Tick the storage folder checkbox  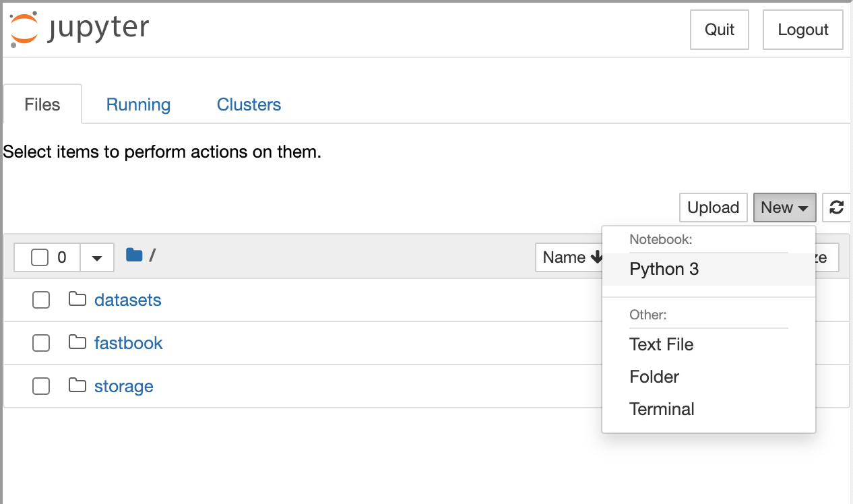[41, 386]
